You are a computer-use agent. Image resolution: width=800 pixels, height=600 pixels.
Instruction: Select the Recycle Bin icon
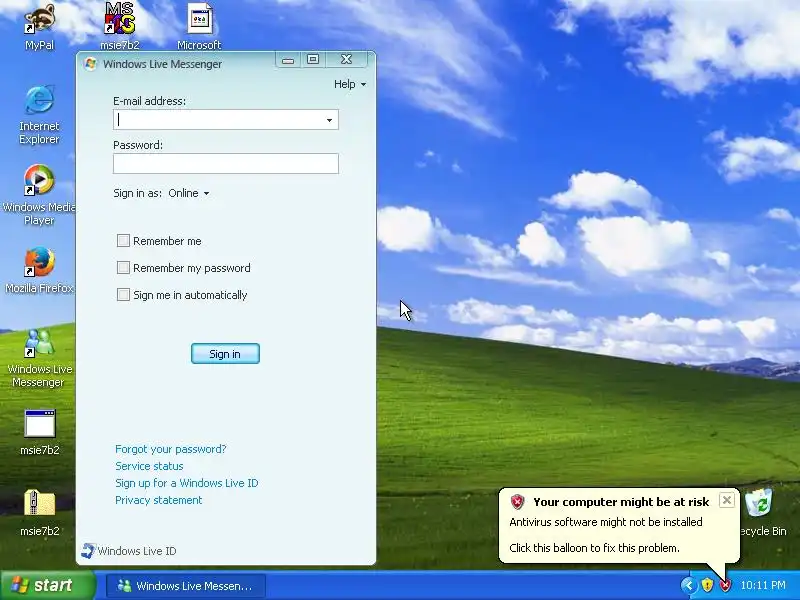pyautogui.click(x=761, y=505)
